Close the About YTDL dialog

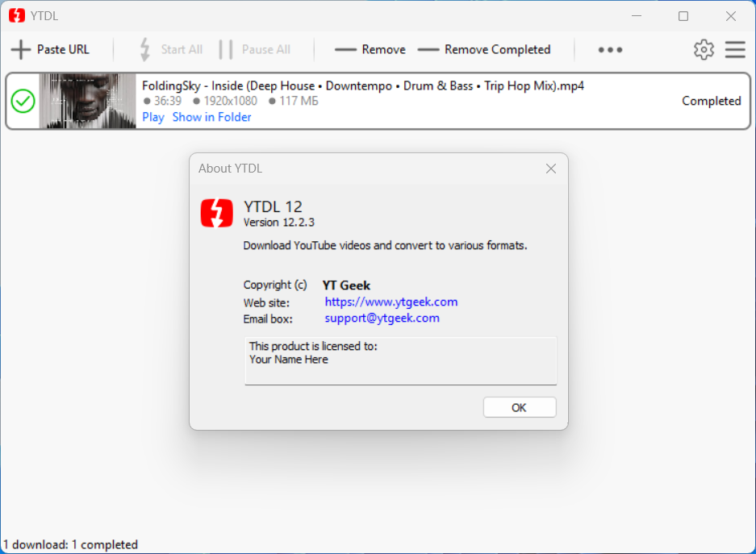pyautogui.click(x=550, y=169)
